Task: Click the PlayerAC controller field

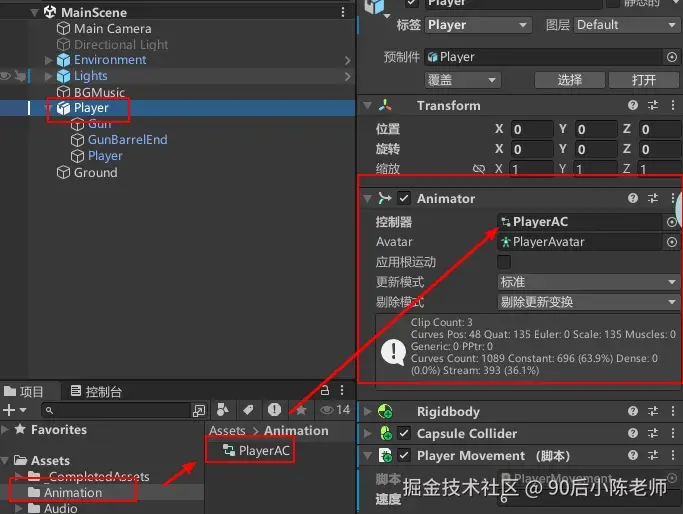Action: 579,222
